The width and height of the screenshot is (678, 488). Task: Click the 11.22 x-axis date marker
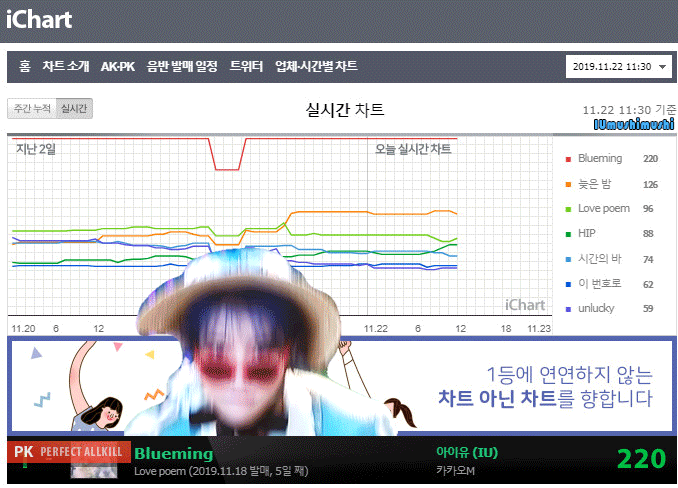pyautogui.click(x=376, y=329)
